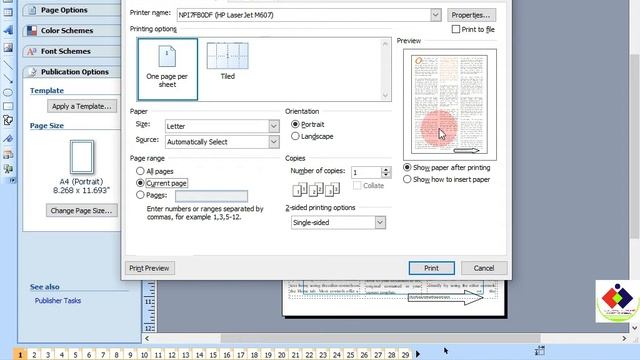Choose All pages range option
The image size is (640, 360).
140,171
